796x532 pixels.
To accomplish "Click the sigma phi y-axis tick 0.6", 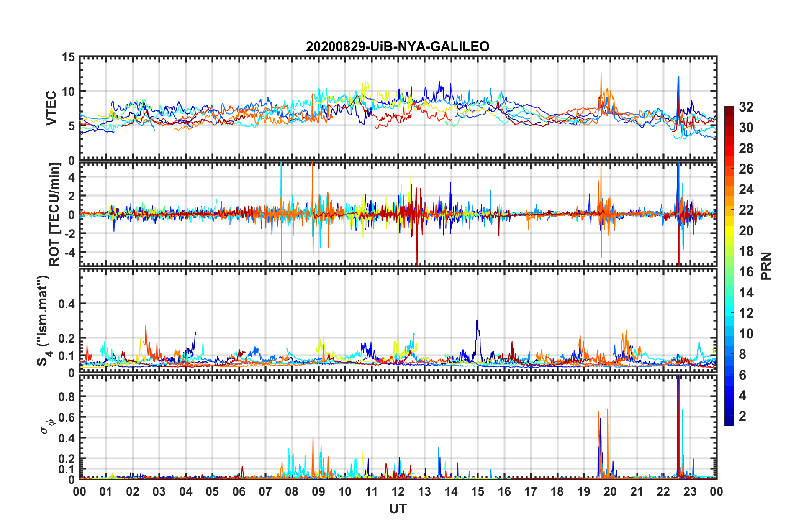I will click(67, 417).
